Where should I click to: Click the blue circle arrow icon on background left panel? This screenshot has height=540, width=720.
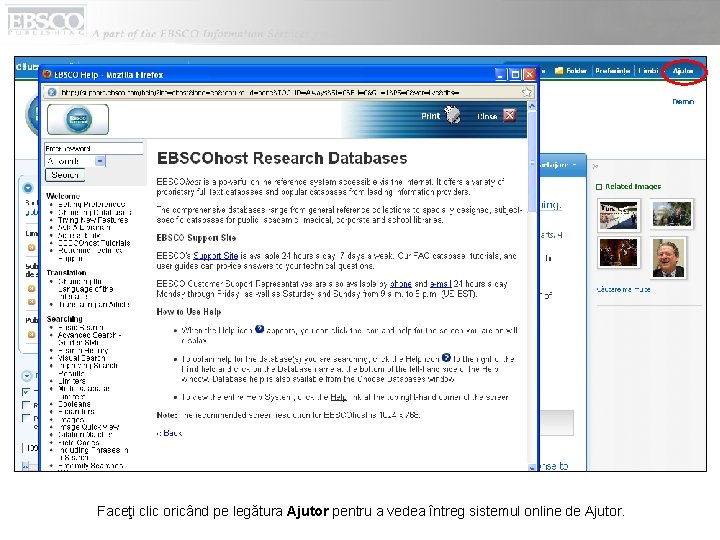[28, 188]
